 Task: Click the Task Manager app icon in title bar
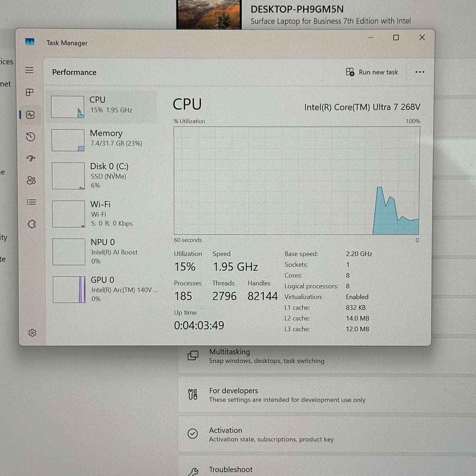[30, 42]
